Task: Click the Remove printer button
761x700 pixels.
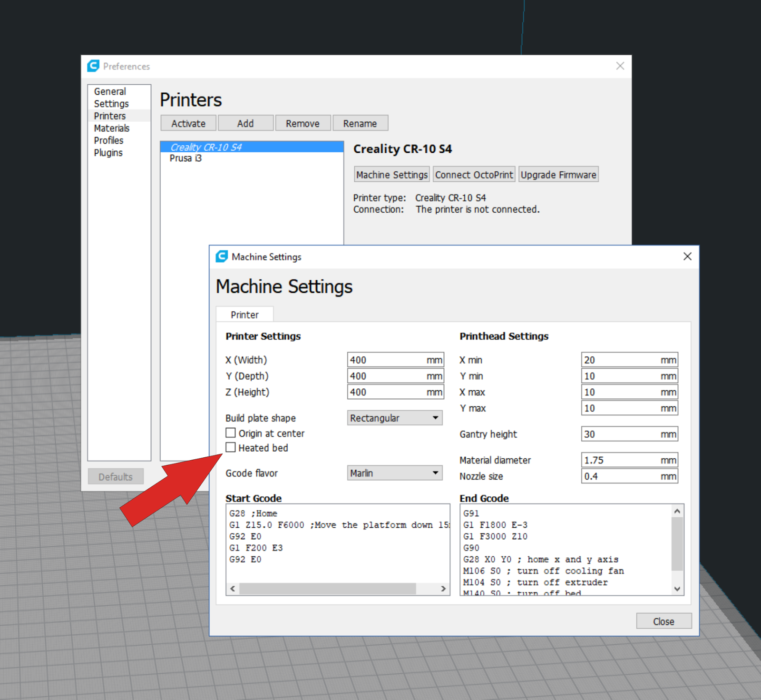Action: [302, 123]
